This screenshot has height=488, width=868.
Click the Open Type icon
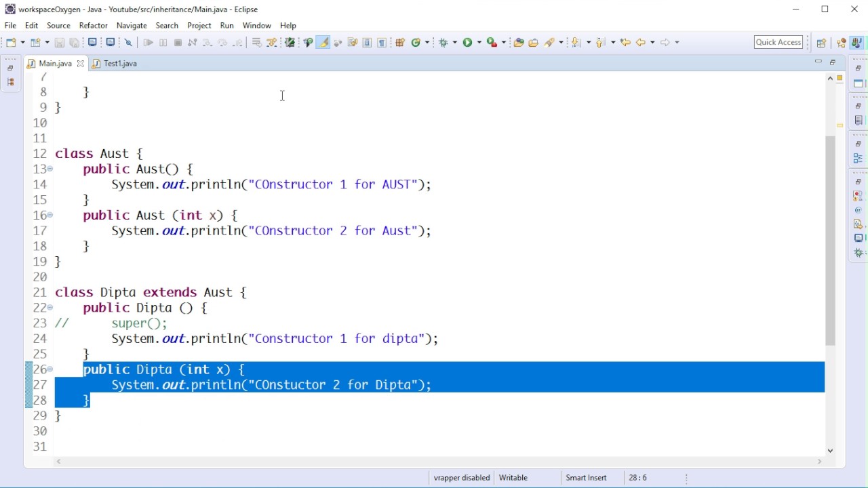tap(519, 42)
